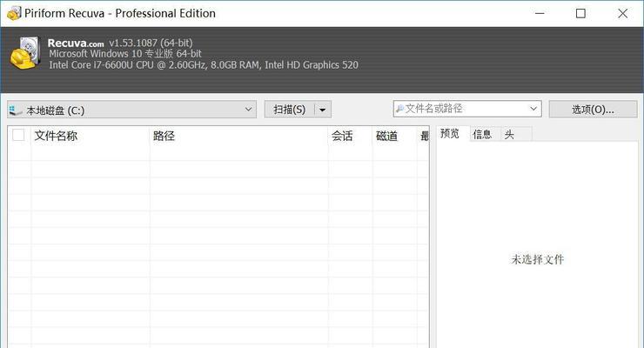
Task: Open the 选项(O)... options button
Action: (x=593, y=109)
